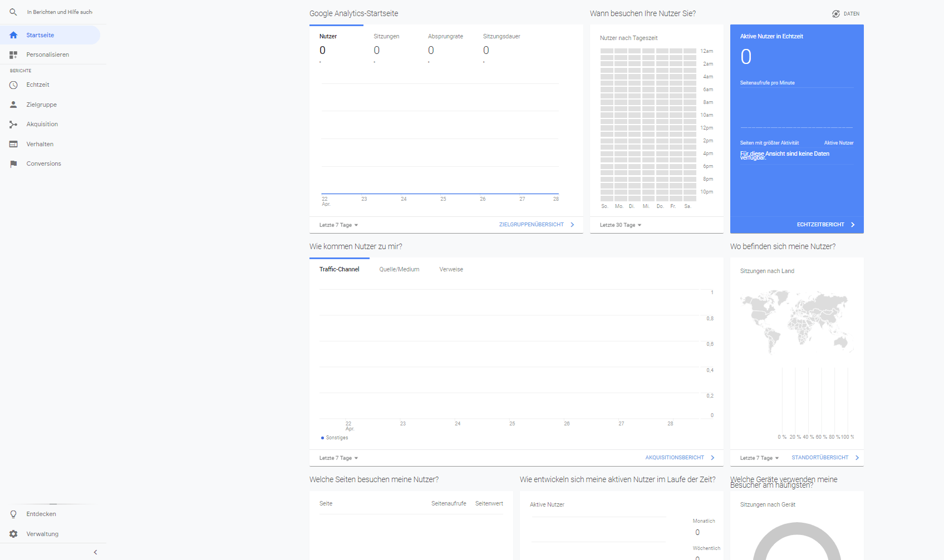Open the AKQUISITIONSBERICHT link
The height and width of the screenshot is (560, 944).
(675, 458)
